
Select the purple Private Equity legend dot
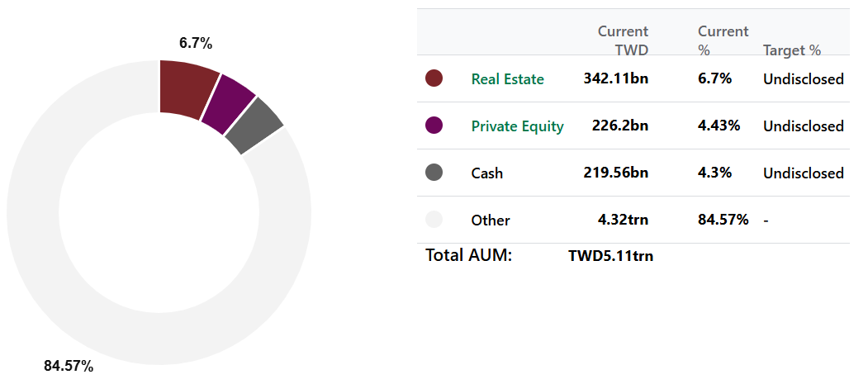click(434, 126)
